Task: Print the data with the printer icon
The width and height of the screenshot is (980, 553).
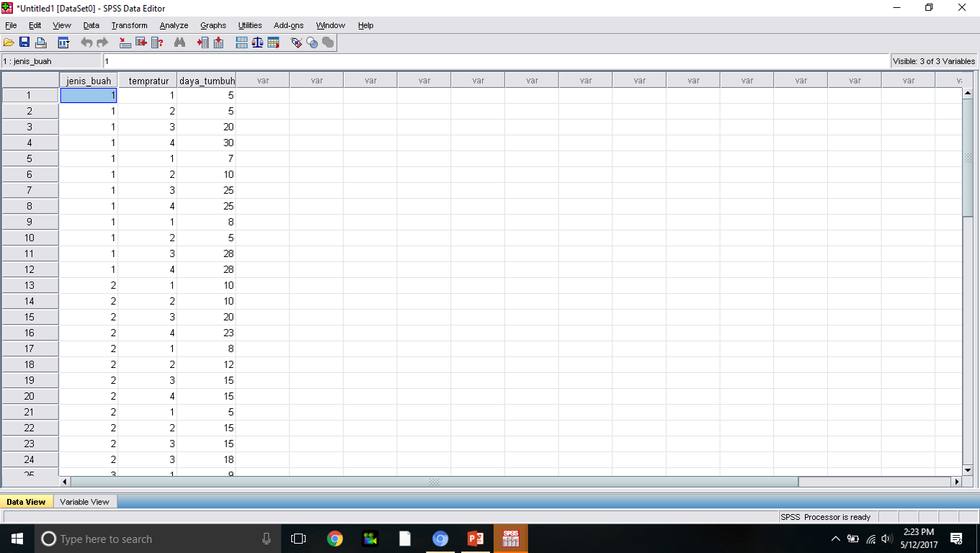Action: pos(41,43)
